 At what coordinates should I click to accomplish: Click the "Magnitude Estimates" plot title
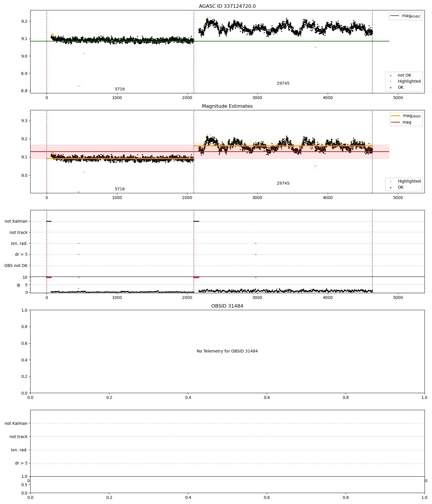click(227, 106)
